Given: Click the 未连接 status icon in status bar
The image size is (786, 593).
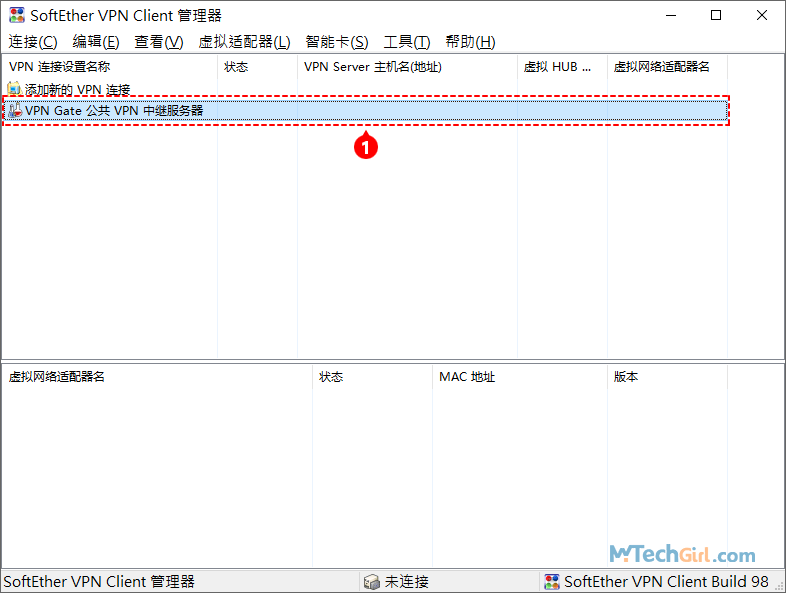Looking at the screenshot, I should pyautogui.click(x=371, y=581).
